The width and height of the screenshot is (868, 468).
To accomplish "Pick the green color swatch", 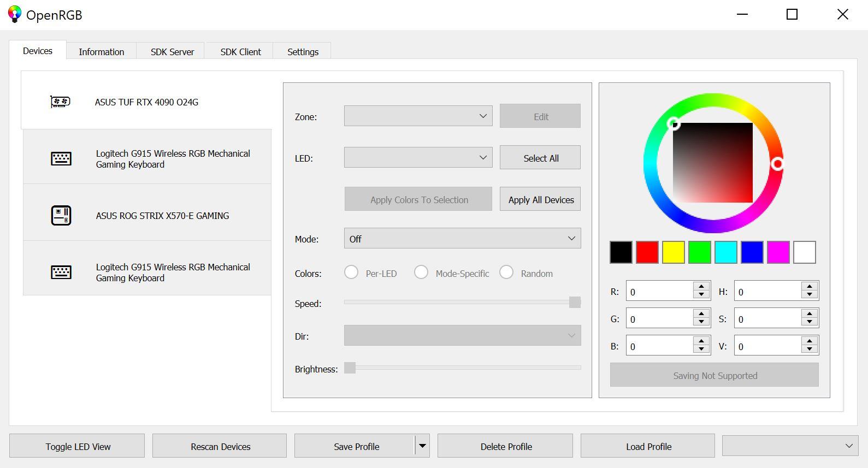I will click(x=700, y=252).
